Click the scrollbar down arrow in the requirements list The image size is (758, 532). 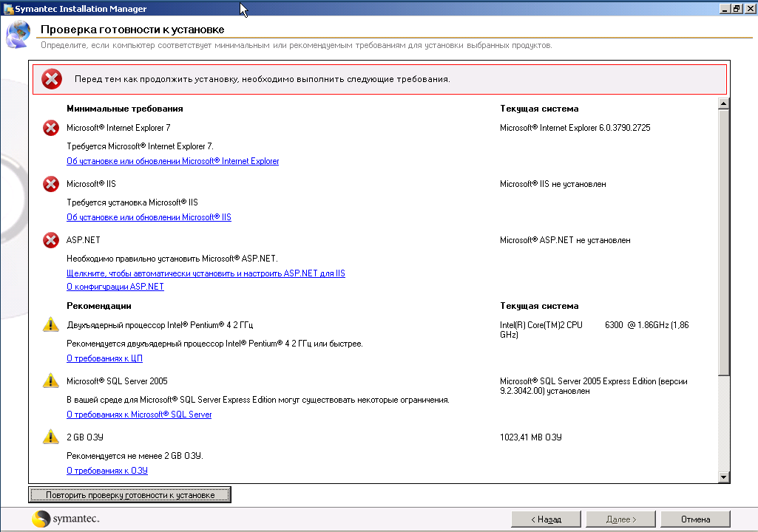click(x=724, y=477)
